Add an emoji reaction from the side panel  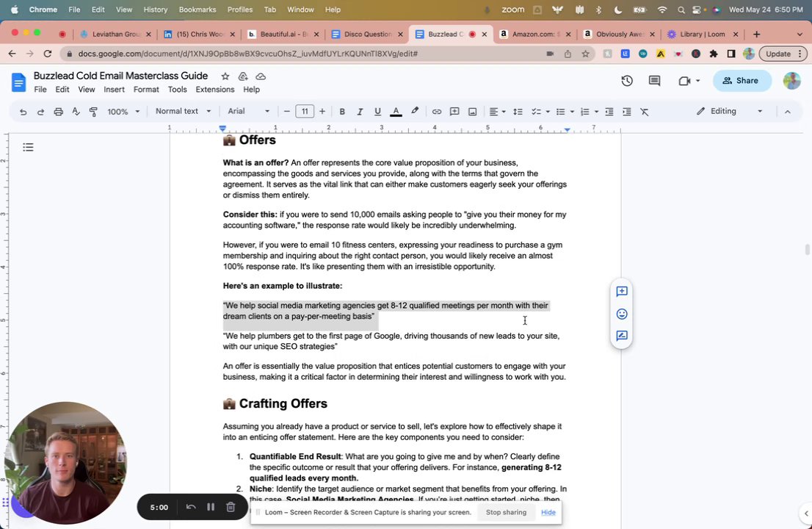(621, 314)
